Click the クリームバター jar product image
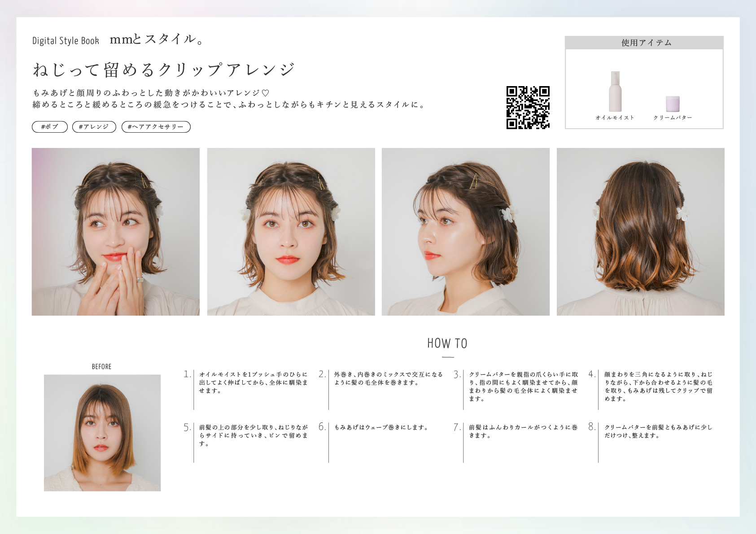Image resolution: width=756 pixels, height=534 pixels. tap(672, 104)
